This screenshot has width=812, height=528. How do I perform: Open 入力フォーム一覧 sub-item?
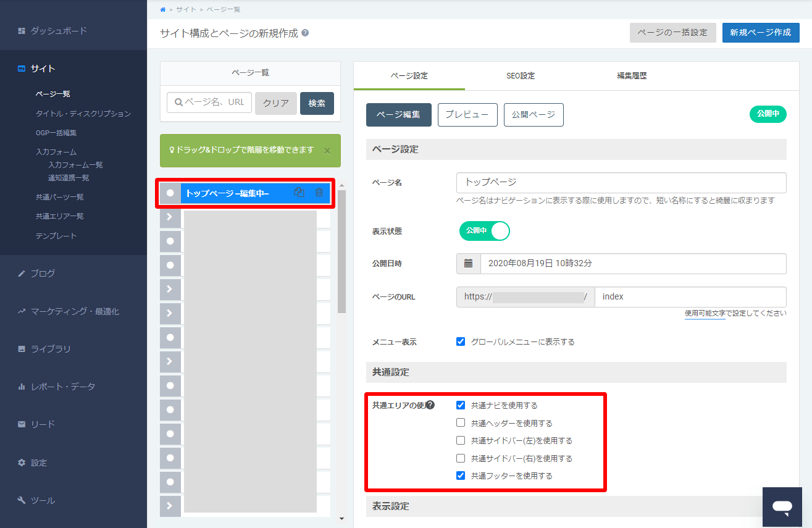75,165
